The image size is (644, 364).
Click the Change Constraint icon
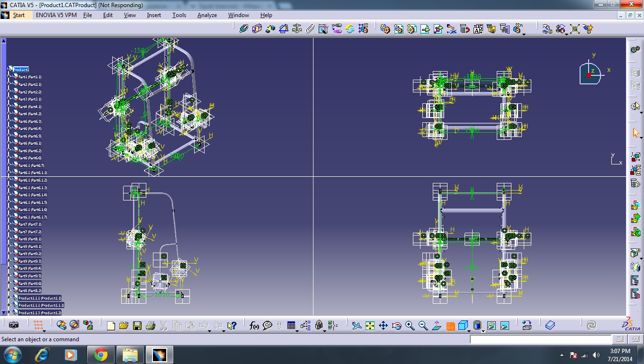coord(350,29)
